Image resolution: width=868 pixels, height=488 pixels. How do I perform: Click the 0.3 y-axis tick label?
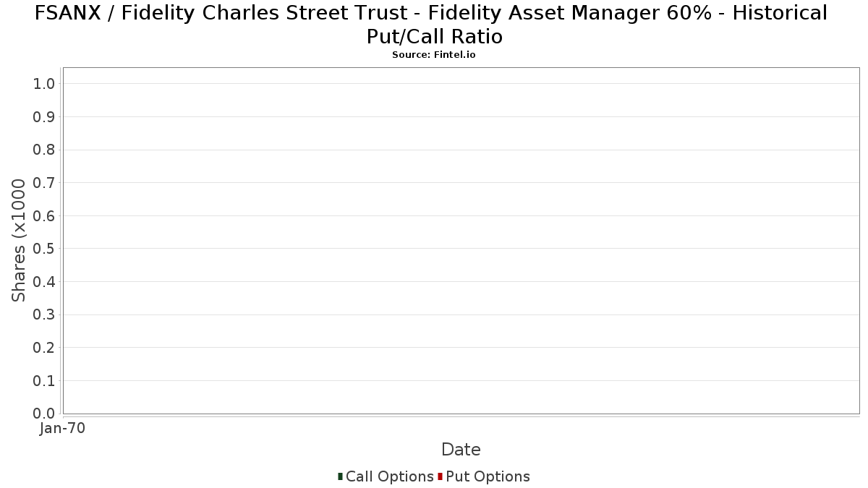pyautogui.click(x=44, y=314)
